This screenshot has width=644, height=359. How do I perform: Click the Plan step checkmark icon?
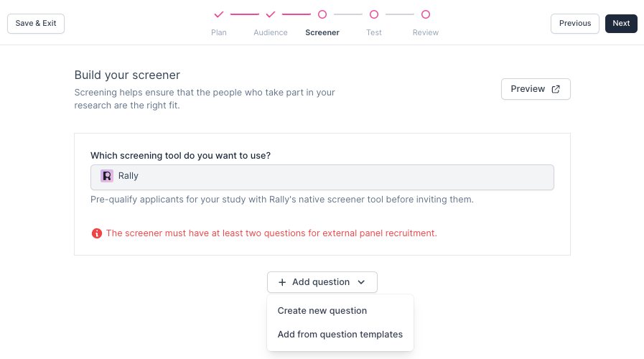point(219,14)
